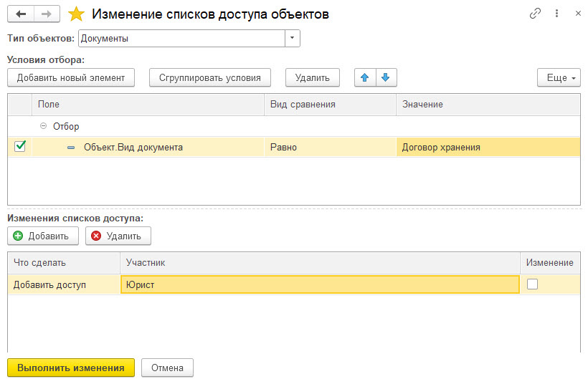Delete the condition with the upper Удалить button
This screenshot has width=588, height=379.
313,77
